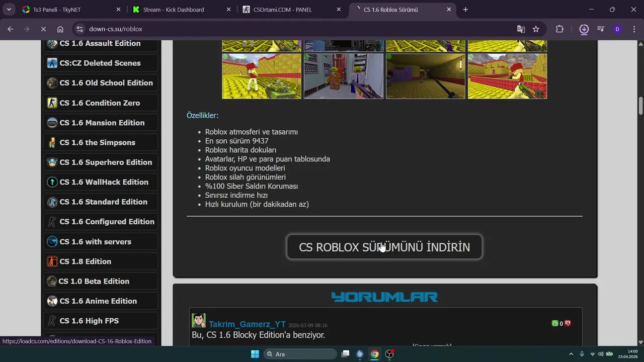Select 'En son sürüm 9437' text
The height and width of the screenshot is (362, 644).
click(237, 141)
